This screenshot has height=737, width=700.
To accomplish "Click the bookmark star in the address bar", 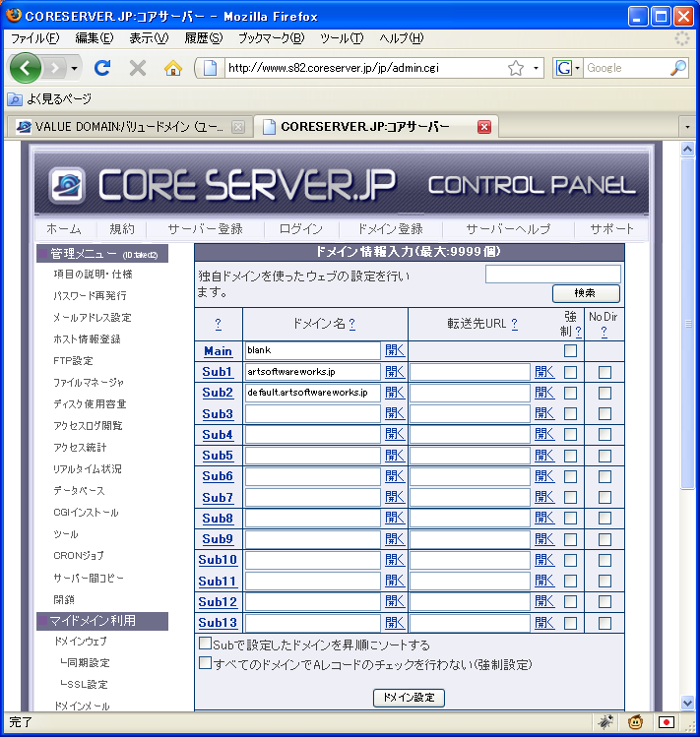I will click(515, 68).
